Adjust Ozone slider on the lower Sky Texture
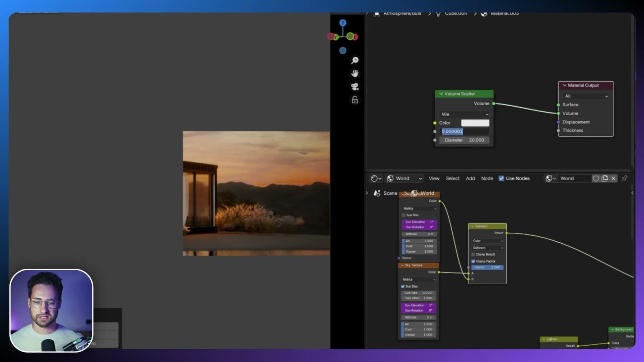Viewport: 644px width, 362px height. click(x=419, y=335)
